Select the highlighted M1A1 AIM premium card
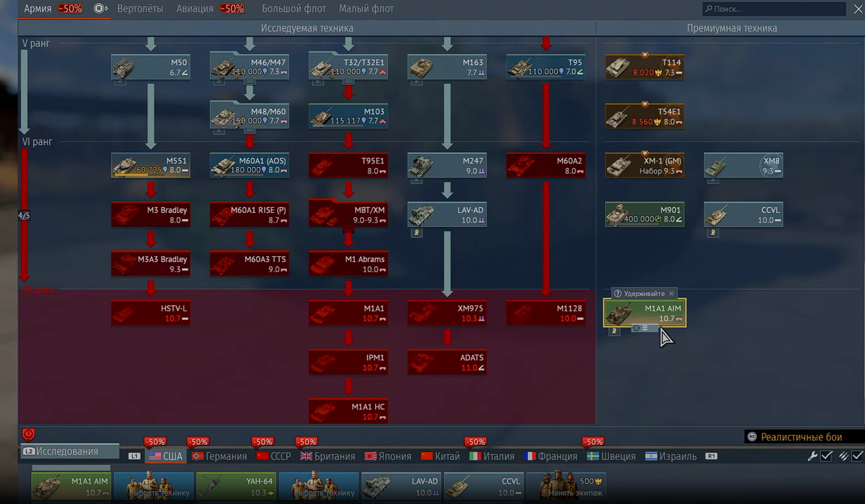865x504 pixels. click(645, 313)
